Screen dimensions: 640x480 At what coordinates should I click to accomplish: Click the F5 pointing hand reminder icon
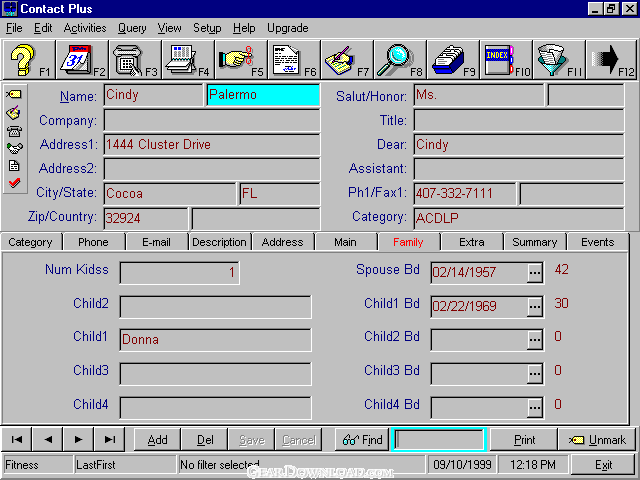241,60
